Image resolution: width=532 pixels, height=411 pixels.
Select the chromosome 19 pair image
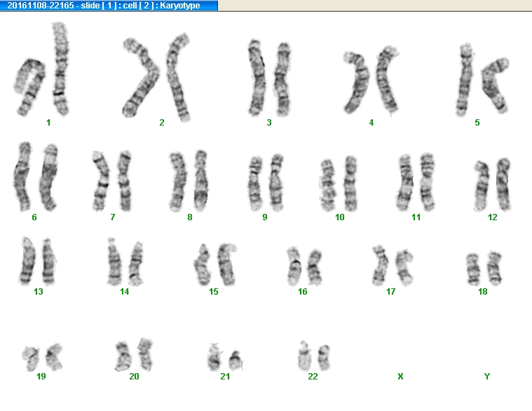[x=43, y=357]
